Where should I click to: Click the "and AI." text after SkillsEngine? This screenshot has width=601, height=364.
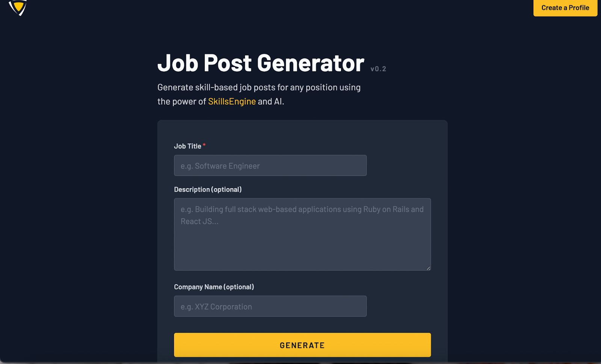(271, 101)
